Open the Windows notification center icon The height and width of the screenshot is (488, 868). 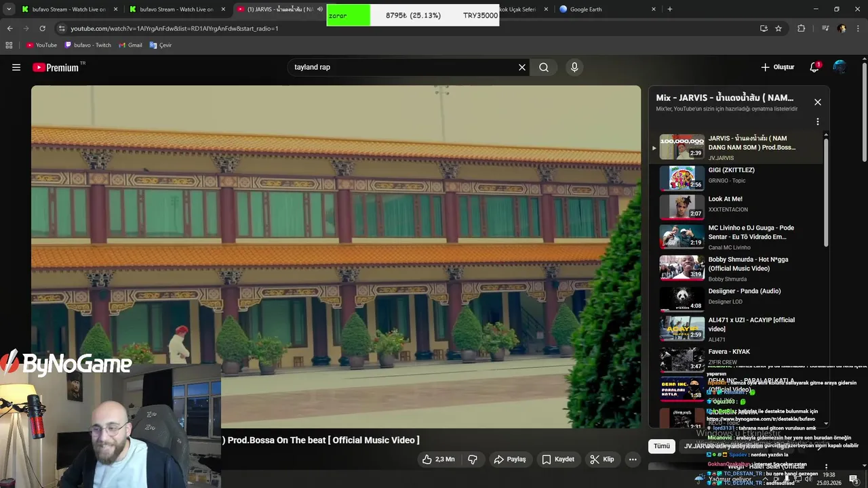pos(854,479)
